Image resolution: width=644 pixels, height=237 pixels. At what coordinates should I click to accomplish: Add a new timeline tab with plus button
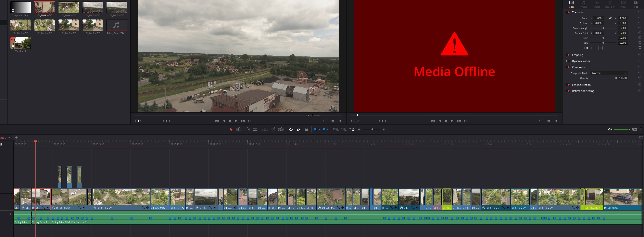[x=16, y=137]
